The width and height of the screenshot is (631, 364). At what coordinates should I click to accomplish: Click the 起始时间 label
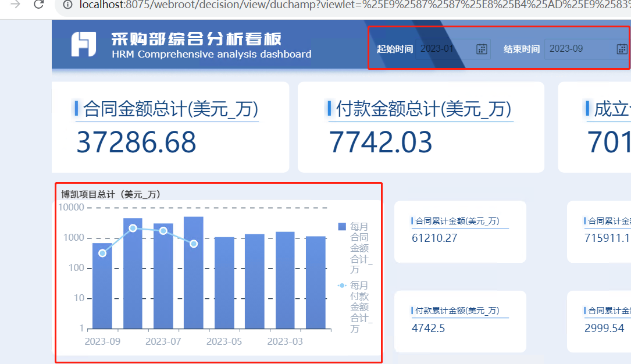395,49
